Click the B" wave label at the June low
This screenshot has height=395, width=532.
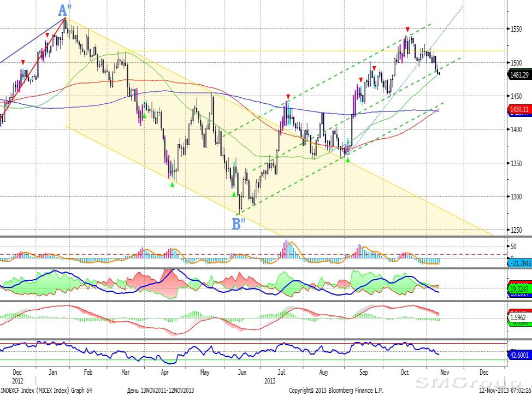[238, 223]
